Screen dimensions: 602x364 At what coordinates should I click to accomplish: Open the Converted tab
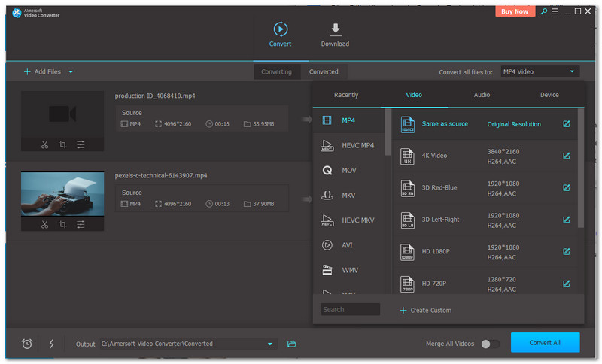point(324,71)
